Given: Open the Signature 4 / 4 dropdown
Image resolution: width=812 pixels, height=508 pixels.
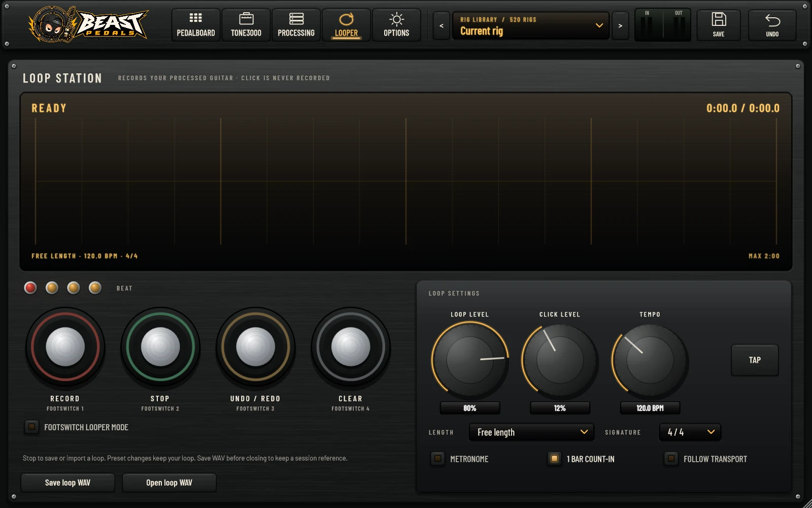Looking at the screenshot, I should coord(690,432).
